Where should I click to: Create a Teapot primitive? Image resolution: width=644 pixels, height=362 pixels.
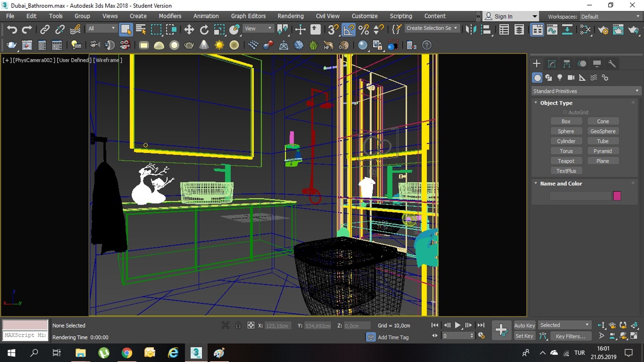click(x=566, y=161)
